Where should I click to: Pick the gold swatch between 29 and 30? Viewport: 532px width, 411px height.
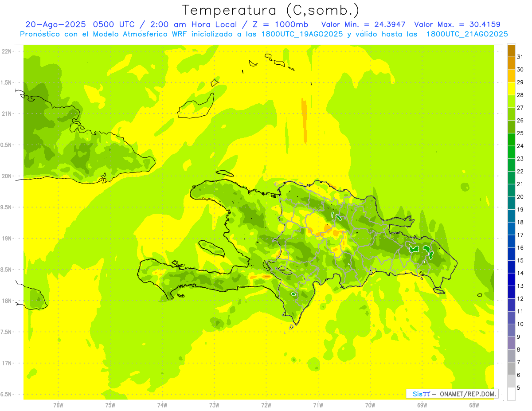pyautogui.click(x=511, y=76)
